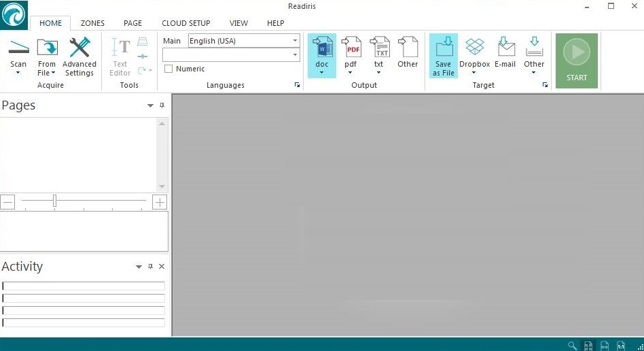Click the last Activity progress bar

point(84,322)
